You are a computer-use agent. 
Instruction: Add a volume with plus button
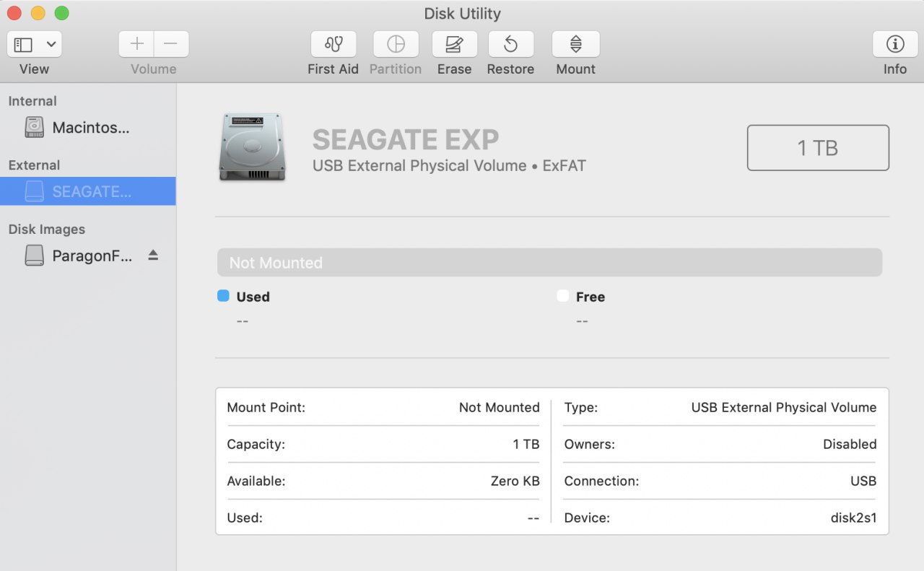[x=136, y=44]
